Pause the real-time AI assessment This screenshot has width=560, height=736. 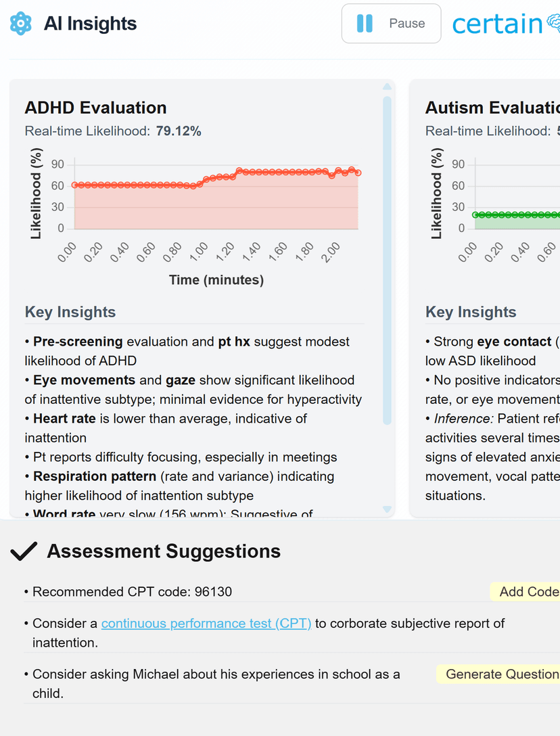(x=391, y=23)
